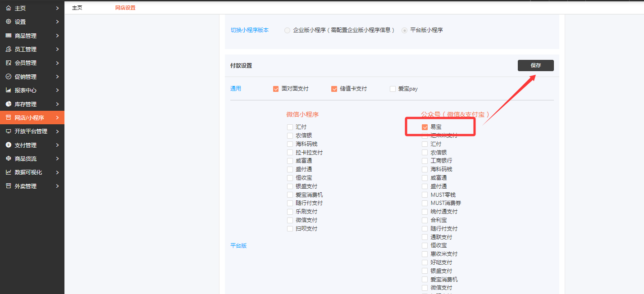This screenshot has height=294, width=644.
Task: Click the 商品管理 barcode icon
Action: point(8,36)
